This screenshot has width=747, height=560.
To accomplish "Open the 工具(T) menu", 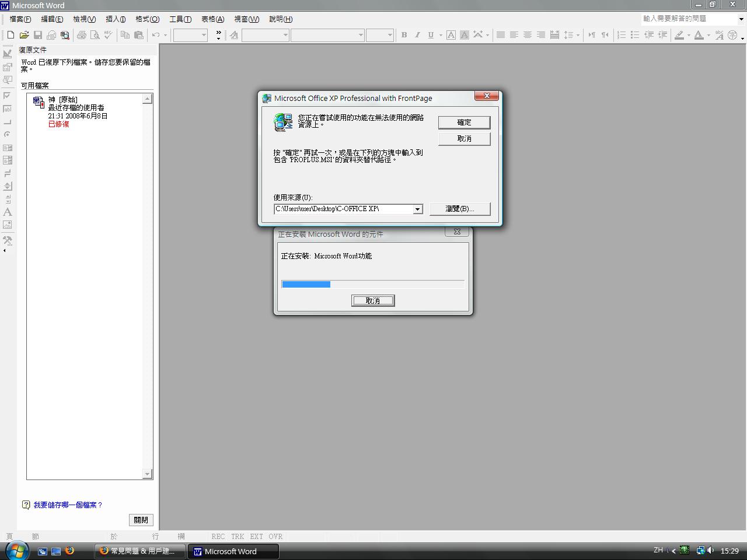I will [x=180, y=19].
